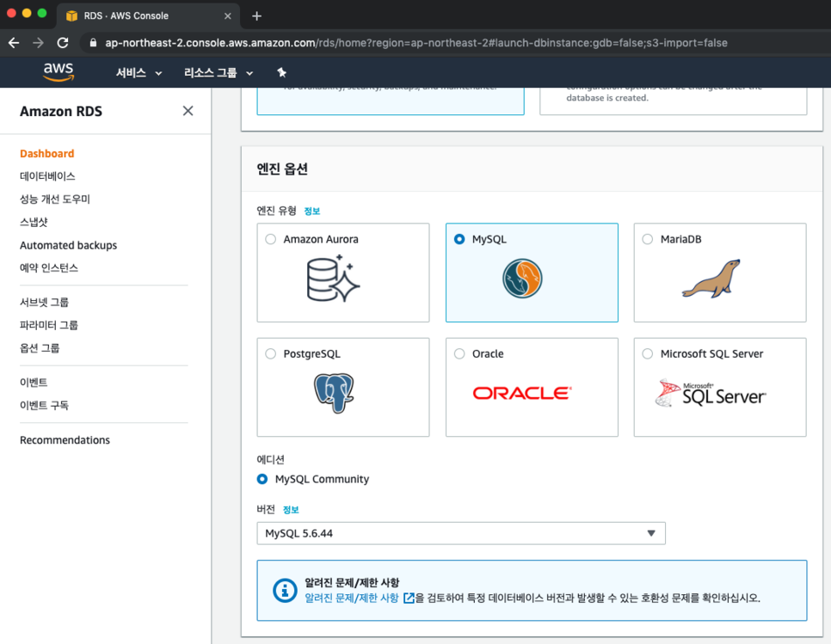Image resolution: width=831 pixels, height=644 pixels.
Task: Open Automated backups in sidebar
Action: 68,245
